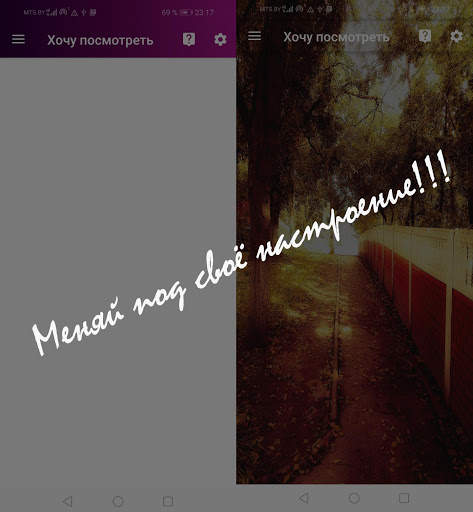The height and width of the screenshot is (512, 473).
Task: Tap the 23:17 clock in the status bar
Action: coord(204,13)
